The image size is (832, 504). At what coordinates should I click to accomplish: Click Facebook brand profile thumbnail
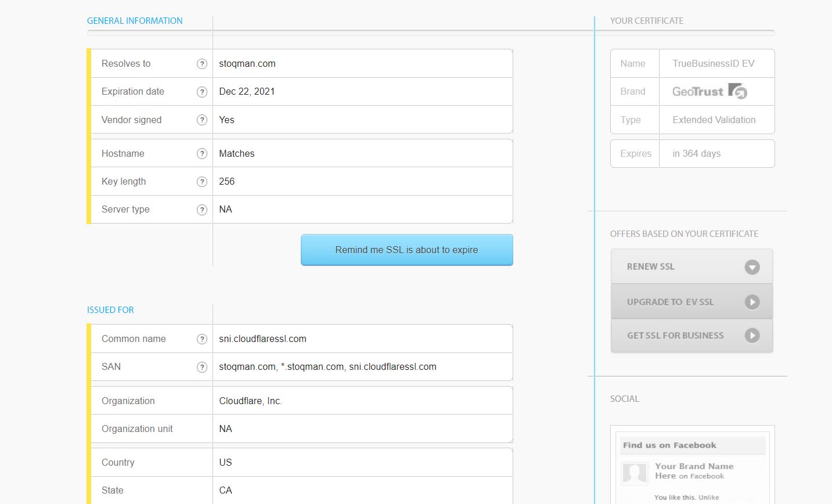click(635, 473)
